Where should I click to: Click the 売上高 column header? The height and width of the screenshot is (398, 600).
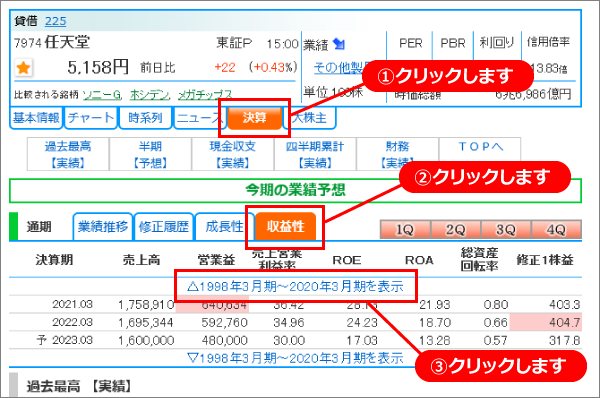[x=141, y=260]
